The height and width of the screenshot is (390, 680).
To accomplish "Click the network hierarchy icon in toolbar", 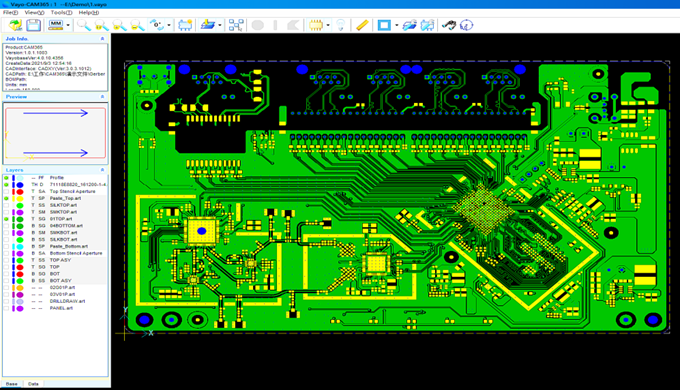I will tap(236, 25).
